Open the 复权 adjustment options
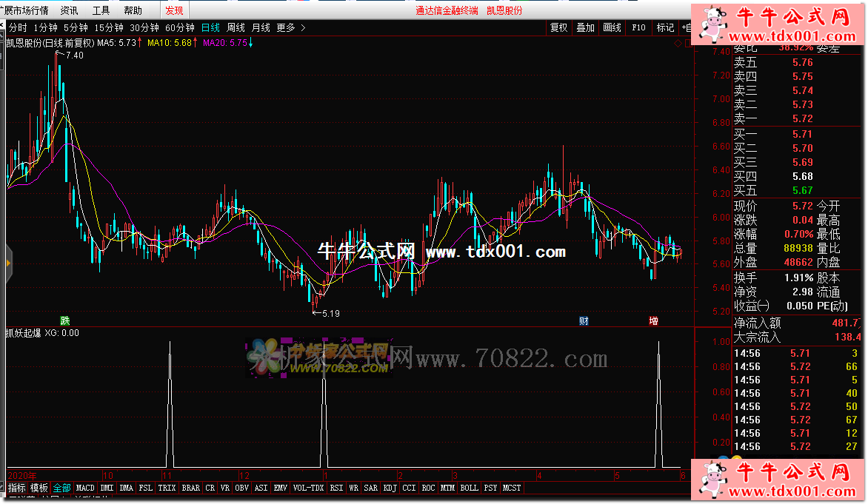The width and height of the screenshot is (868, 504). [558, 27]
